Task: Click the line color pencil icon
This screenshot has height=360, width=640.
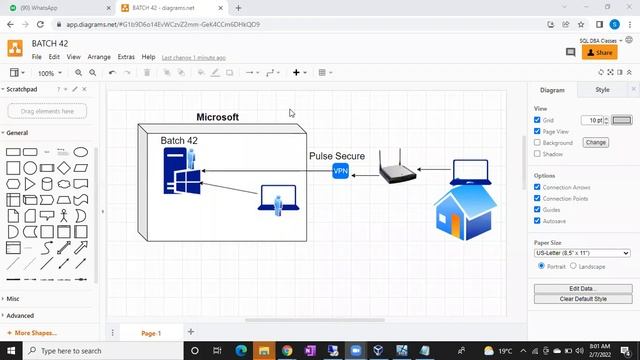Action: (x=215, y=73)
